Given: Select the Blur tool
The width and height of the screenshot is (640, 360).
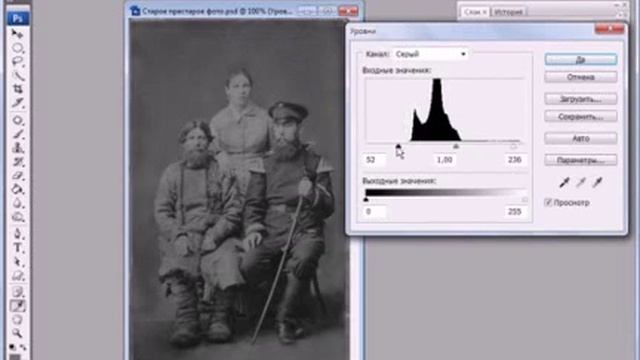Looking at the screenshot, I should pos(18,203).
